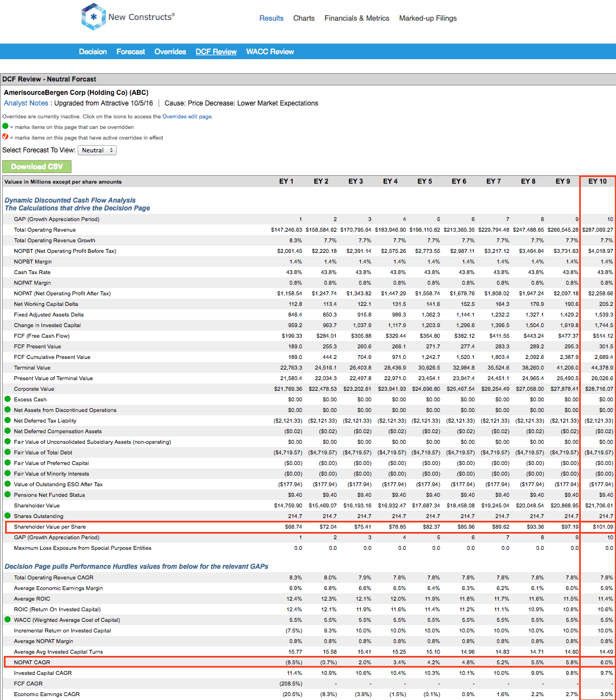Click the Performance Hurdles section heading

136,567
